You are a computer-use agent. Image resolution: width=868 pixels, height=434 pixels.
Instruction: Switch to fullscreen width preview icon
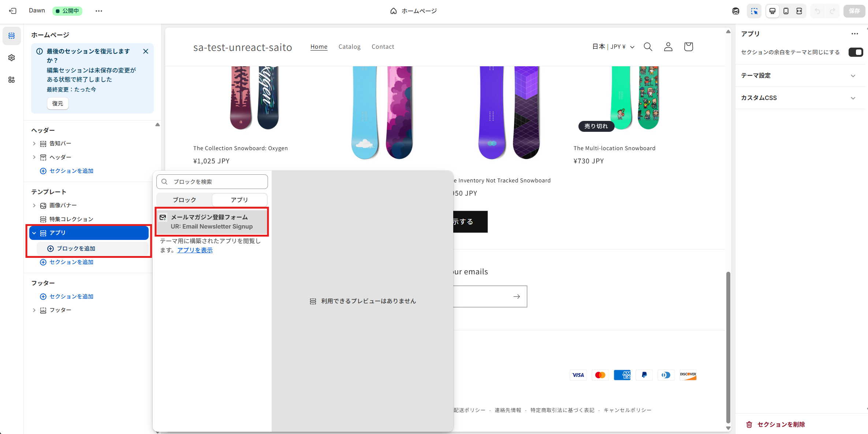(799, 11)
